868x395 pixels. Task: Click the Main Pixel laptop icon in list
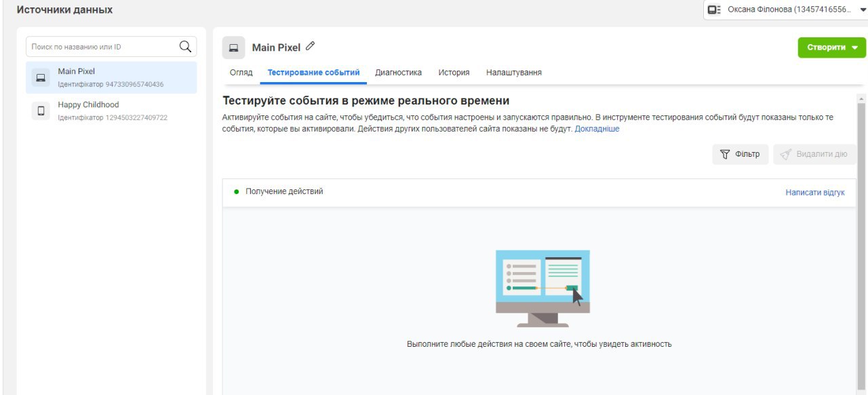click(x=41, y=77)
